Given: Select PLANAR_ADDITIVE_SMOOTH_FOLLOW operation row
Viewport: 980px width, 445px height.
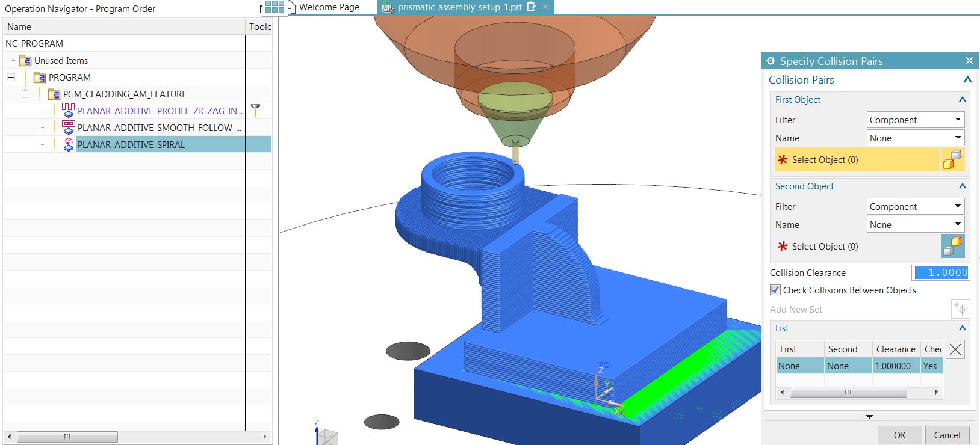Looking at the screenshot, I should pyautogui.click(x=159, y=127).
